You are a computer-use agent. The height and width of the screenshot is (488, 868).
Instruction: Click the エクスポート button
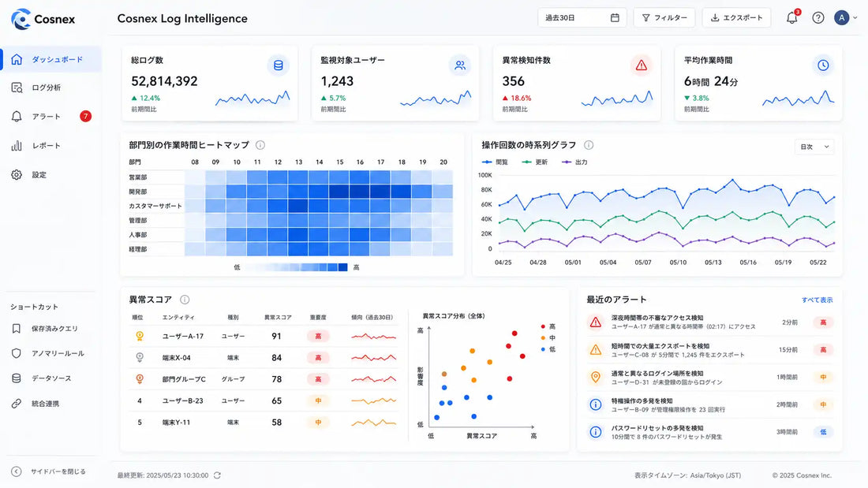[736, 17]
